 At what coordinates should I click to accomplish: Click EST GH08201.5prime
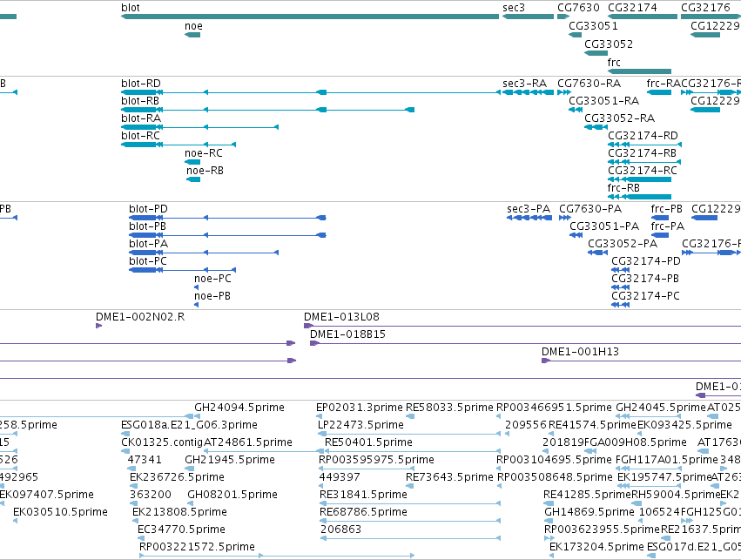[x=191, y=503]
